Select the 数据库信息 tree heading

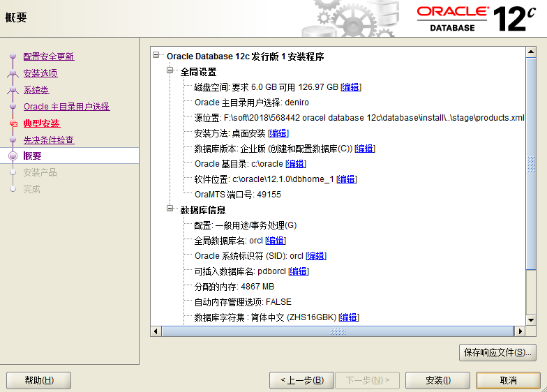coord(202,210)
